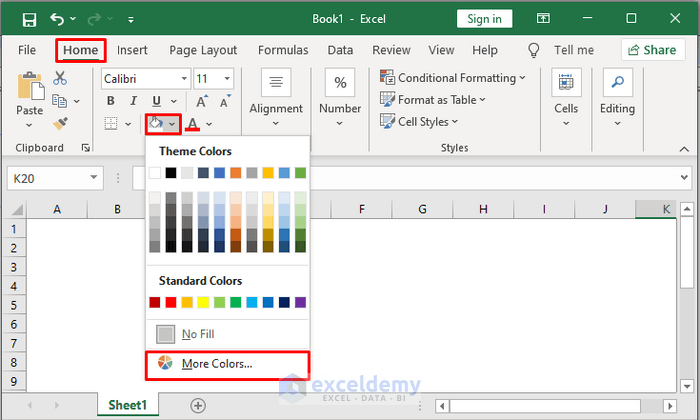Screen dimensions: 700x420
Task: Choose More Colors from fill menu
Action: [x=216, y=364]
